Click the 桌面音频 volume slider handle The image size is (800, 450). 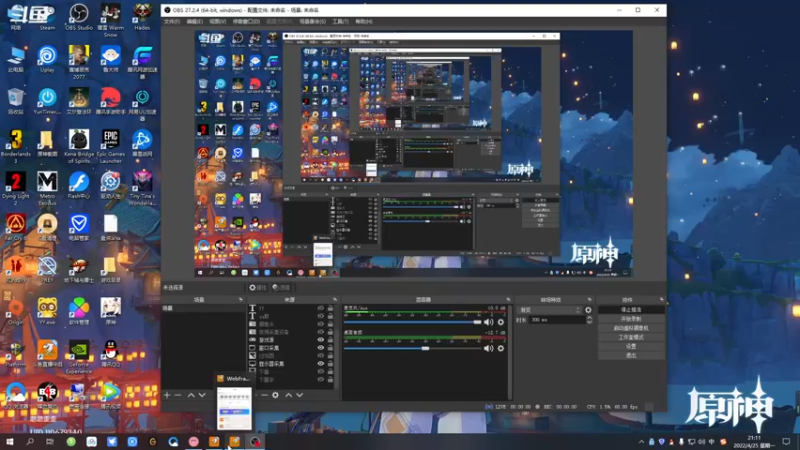point(425,348)
